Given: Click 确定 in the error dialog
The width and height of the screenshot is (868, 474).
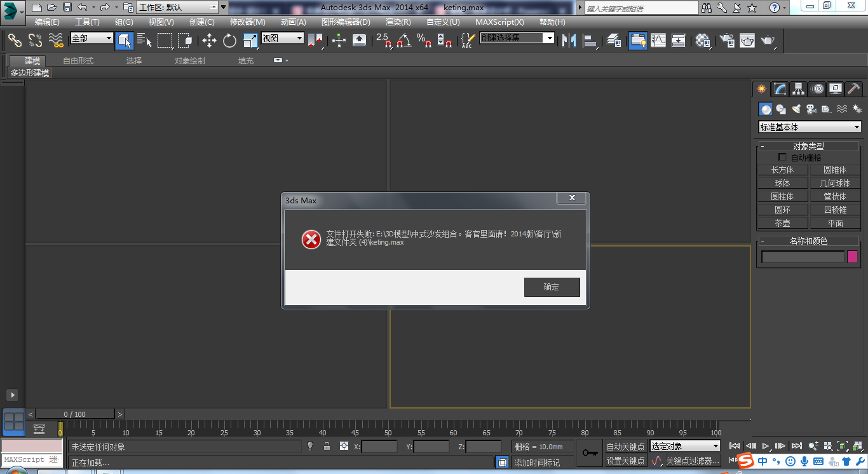Looking at the screenshot, I should tap(552, 287).
